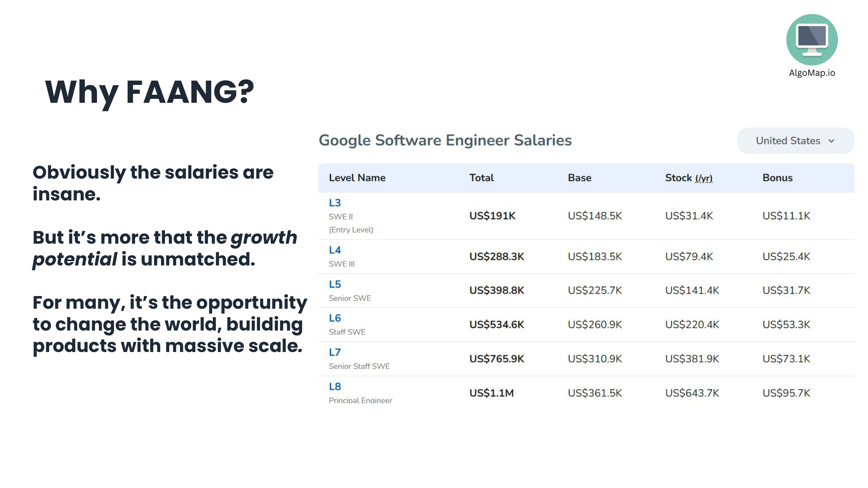The width and height of the screenshot is (868, 488).
Task: Click the Base column header
Action: pyautogui.click(x=579, y=178)
